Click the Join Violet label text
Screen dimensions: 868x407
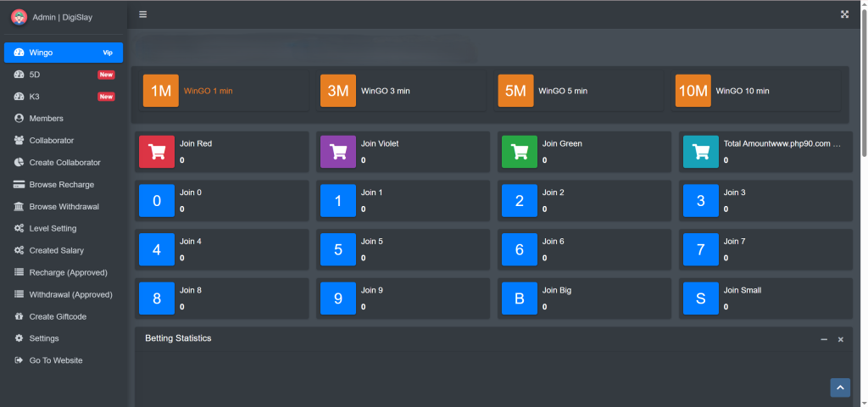tap(380, 143)
